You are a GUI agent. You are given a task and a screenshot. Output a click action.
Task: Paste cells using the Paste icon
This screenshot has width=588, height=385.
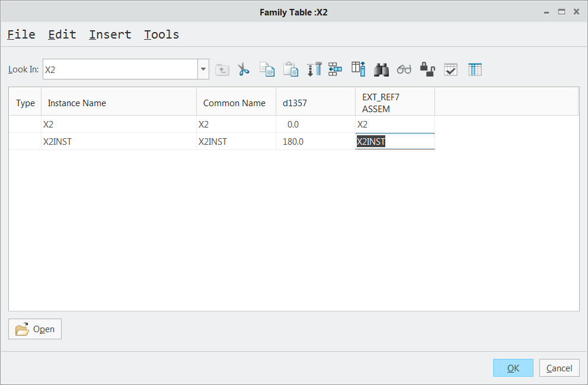coord(290,69)
